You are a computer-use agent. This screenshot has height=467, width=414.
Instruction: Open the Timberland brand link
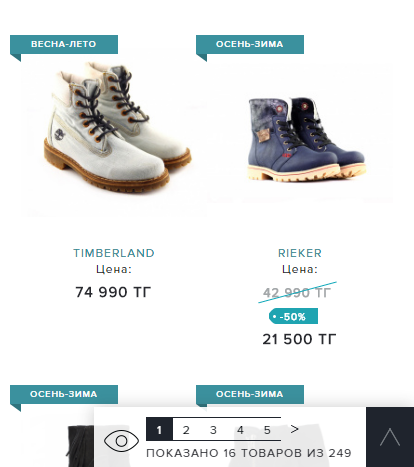pos(114,253)
